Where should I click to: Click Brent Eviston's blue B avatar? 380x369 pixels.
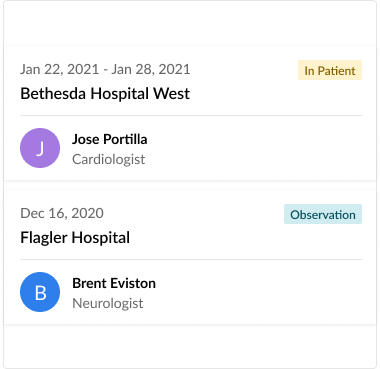pyautogui.click(x=40, y=292)
